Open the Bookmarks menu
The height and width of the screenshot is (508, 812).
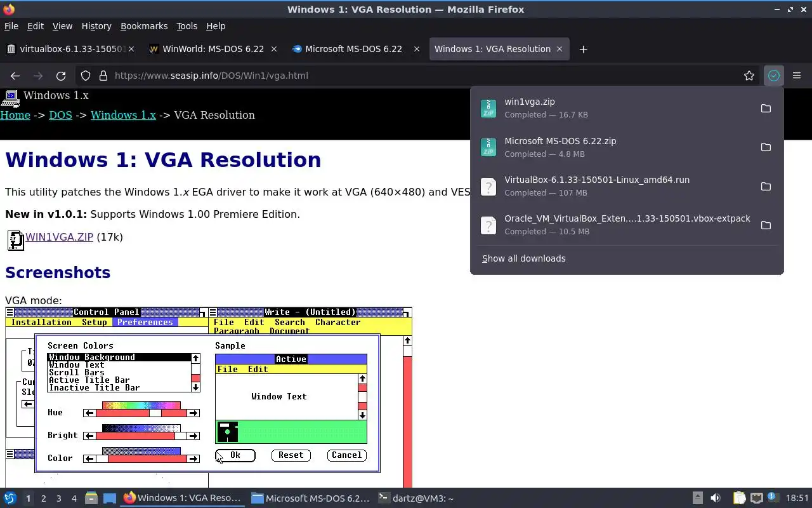pos(144,26)
